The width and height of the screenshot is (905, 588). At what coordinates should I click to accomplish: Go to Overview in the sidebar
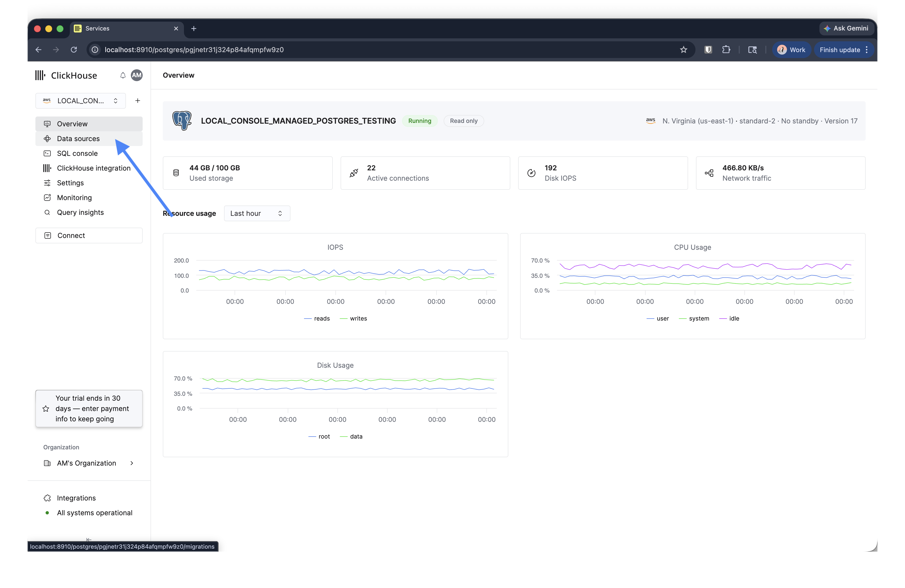[89, 124]
